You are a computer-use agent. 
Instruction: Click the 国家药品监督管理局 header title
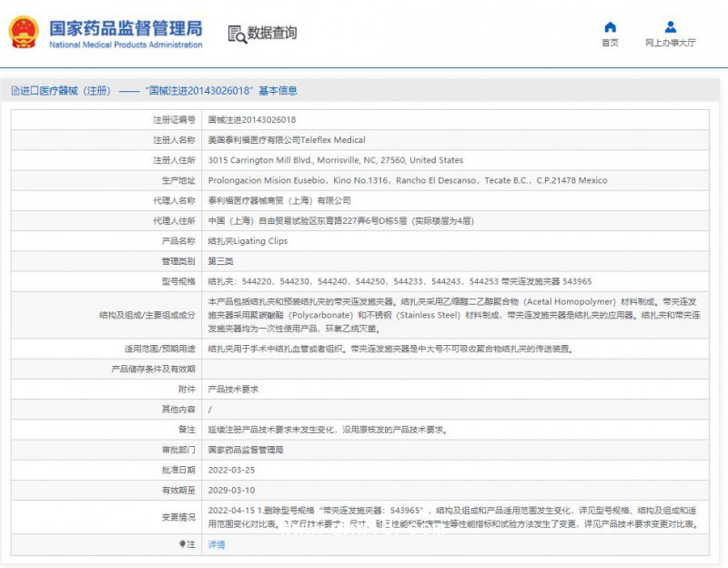pos(128,26)
